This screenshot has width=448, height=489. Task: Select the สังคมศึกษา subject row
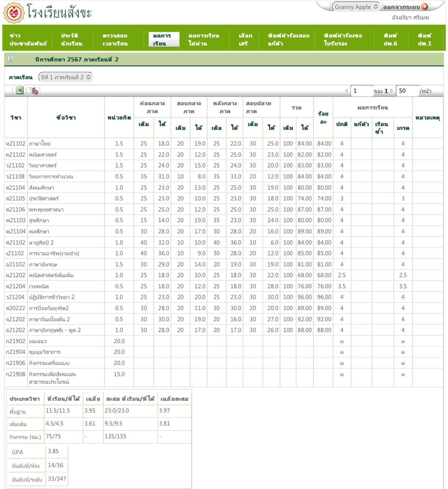(224, 187)
